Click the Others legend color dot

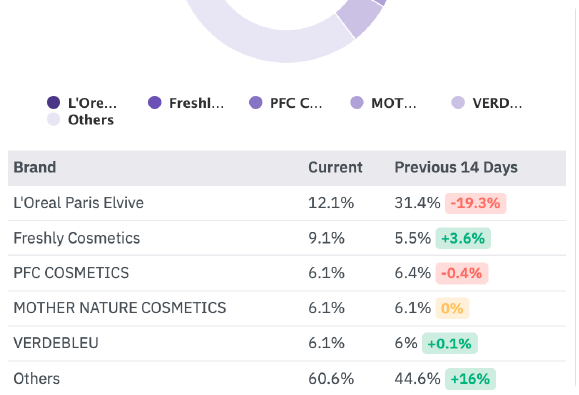(x=54, y=120)
